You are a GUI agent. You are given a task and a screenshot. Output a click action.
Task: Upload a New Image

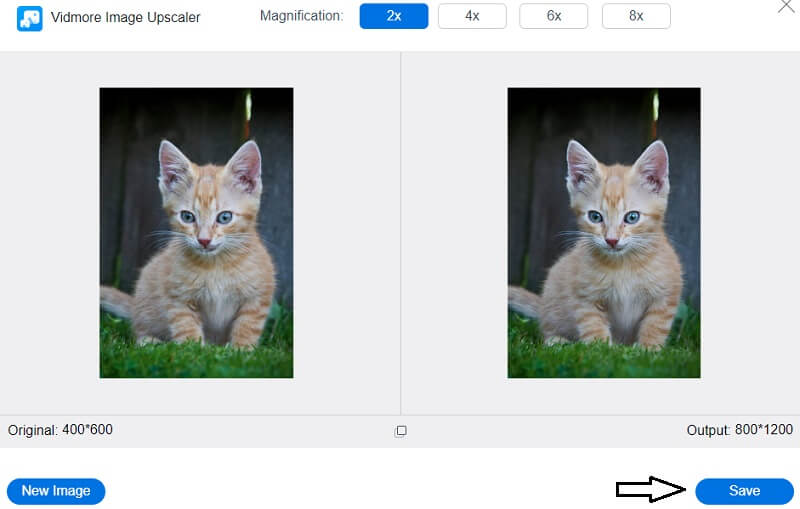click(56, 491)
